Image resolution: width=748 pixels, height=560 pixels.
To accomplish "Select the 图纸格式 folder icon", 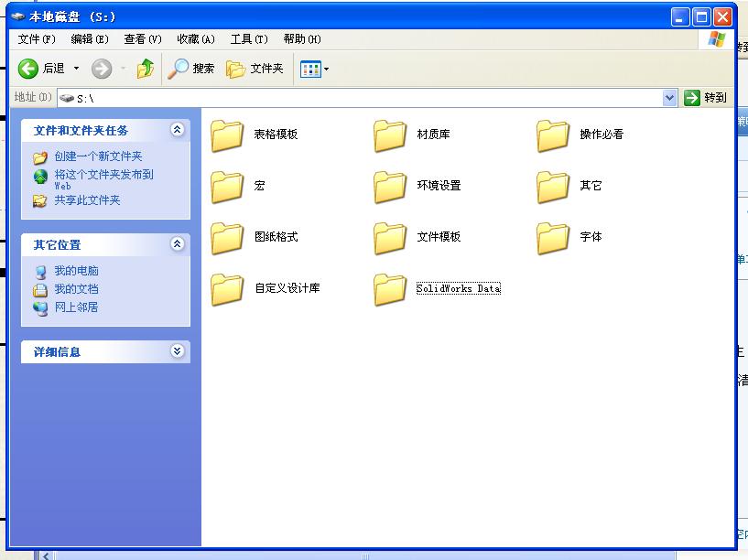I will pos(227,238).
